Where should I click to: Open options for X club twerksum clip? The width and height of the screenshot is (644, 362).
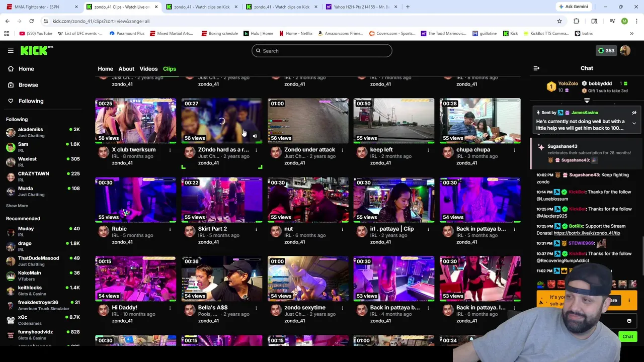click(x=170, y=150)
